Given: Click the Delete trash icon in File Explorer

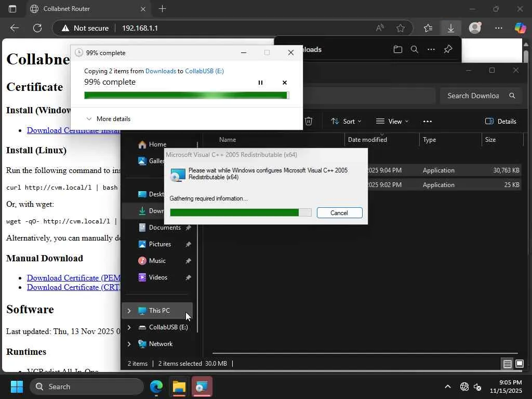Looking at the screenshot, I should pyautogui.click(x=309, y=121).
